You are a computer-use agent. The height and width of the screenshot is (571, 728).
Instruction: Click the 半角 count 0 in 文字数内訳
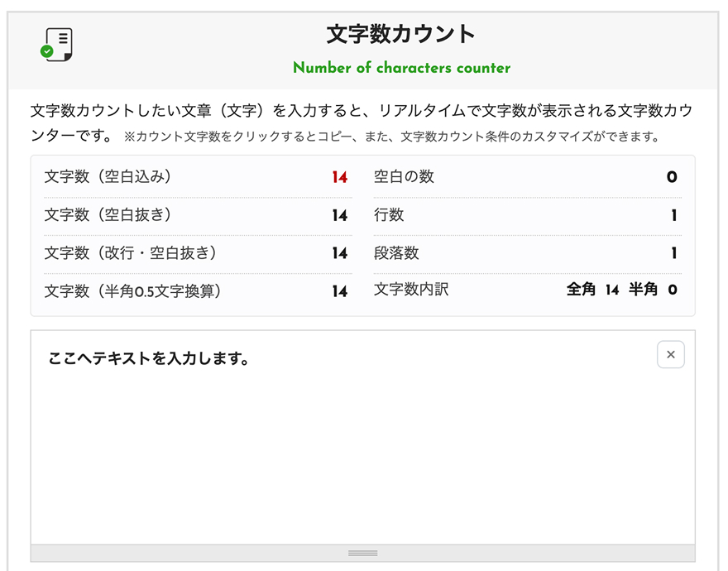[x=673, y=290]
